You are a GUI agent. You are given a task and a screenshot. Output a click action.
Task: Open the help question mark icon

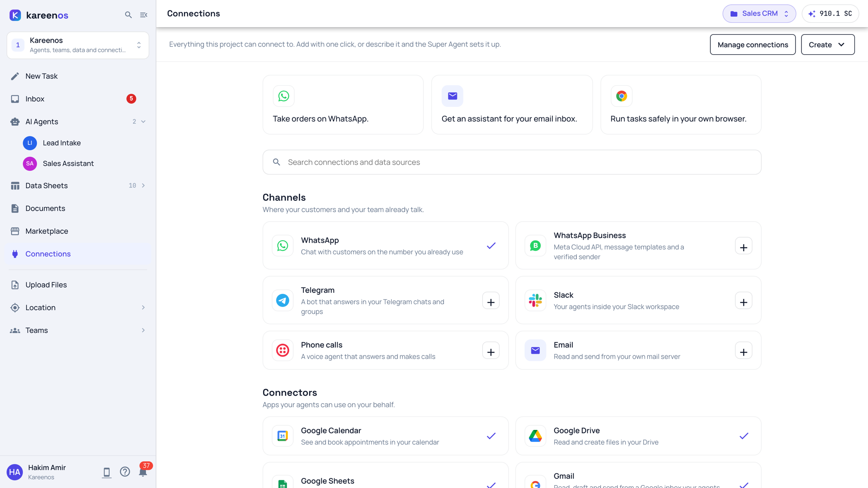125,472
